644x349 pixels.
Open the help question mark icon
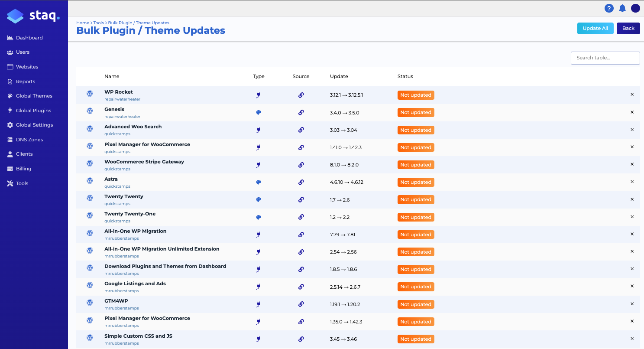tap(609, 8)
